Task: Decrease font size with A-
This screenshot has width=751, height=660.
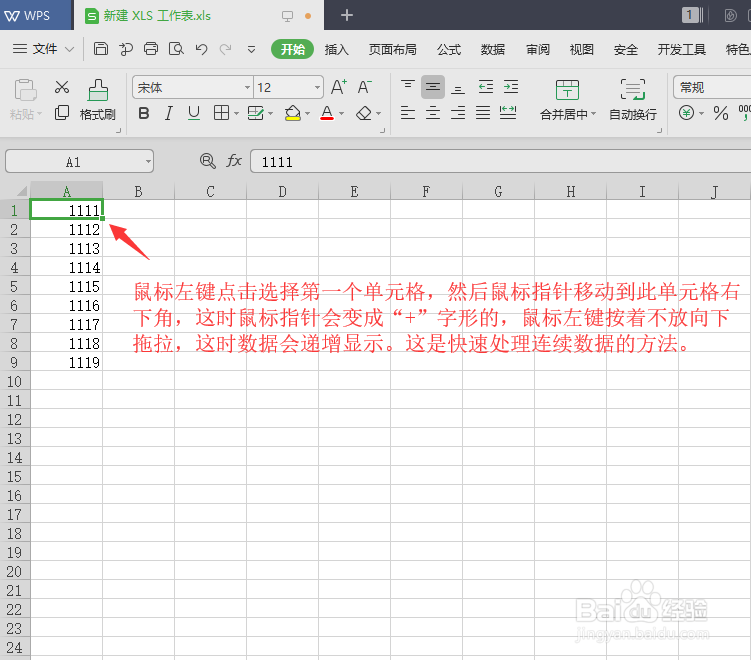Action: (x=364, y=87)
